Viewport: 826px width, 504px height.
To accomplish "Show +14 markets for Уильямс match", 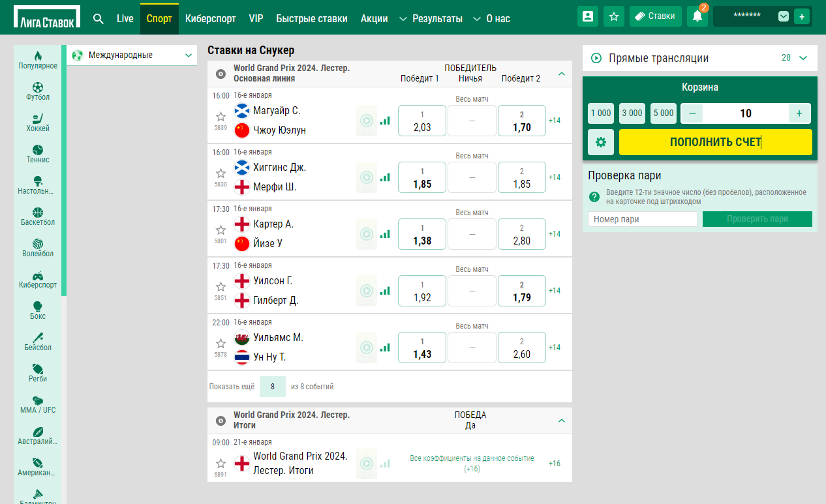I will [555, 348].
